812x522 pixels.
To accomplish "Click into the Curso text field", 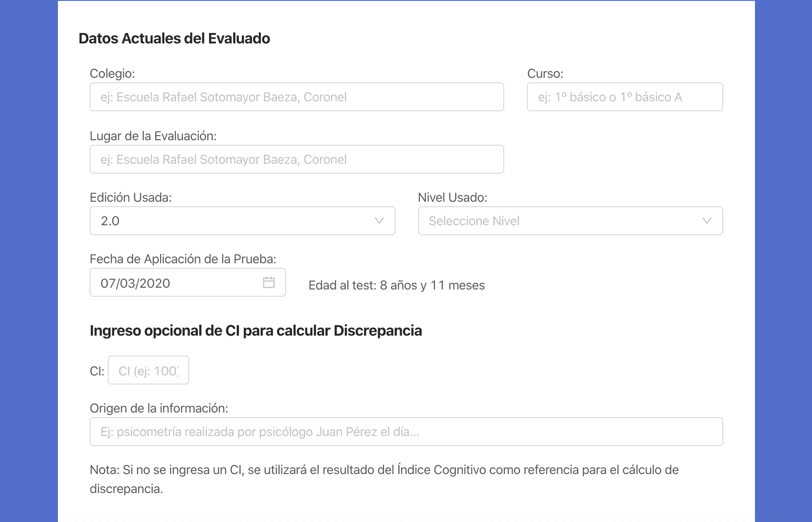I will (x=625, y=97).
